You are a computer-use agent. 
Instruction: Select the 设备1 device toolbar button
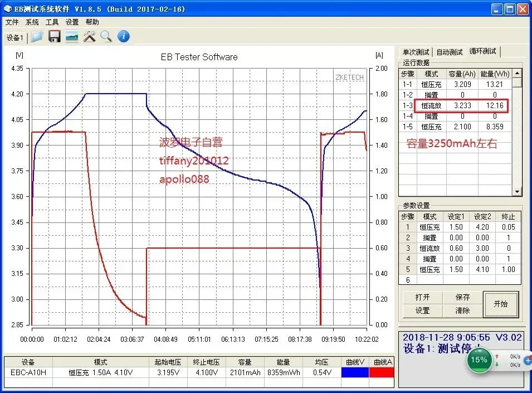click(14, 37)
